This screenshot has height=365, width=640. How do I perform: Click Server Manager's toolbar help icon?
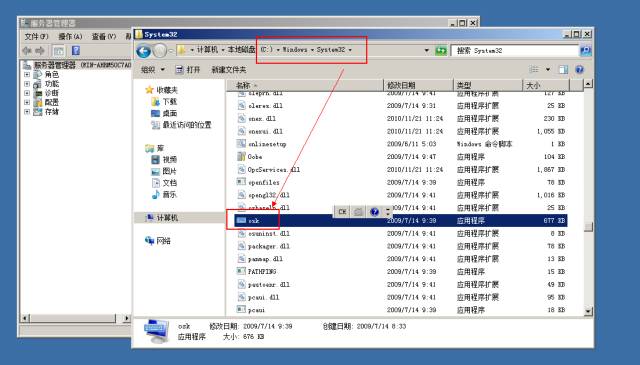(x=76, y=50)
